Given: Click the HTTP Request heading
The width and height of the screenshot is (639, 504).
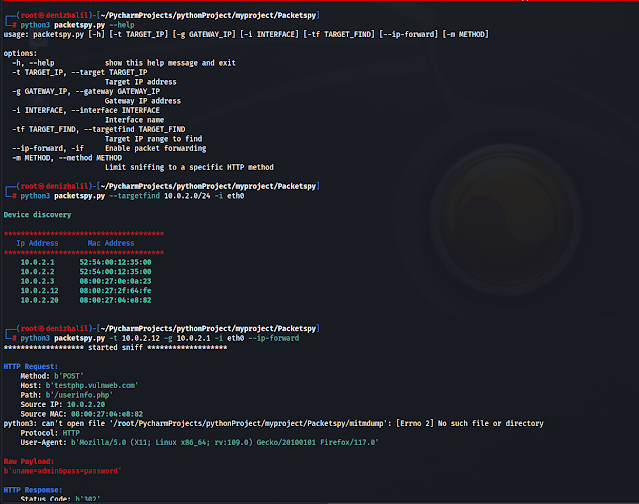Looking at the screenshot, I should coord(31,367).
